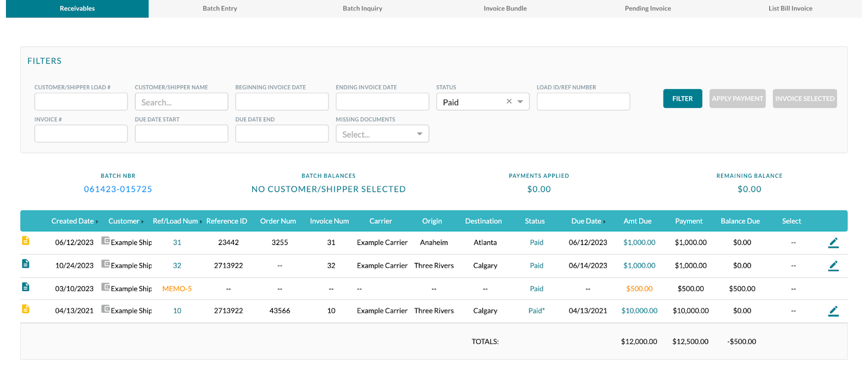Click the customer icon in the MEMO-5 row
Image resolution: width=868 pixels, height=367 pixels.
point(106,287)
